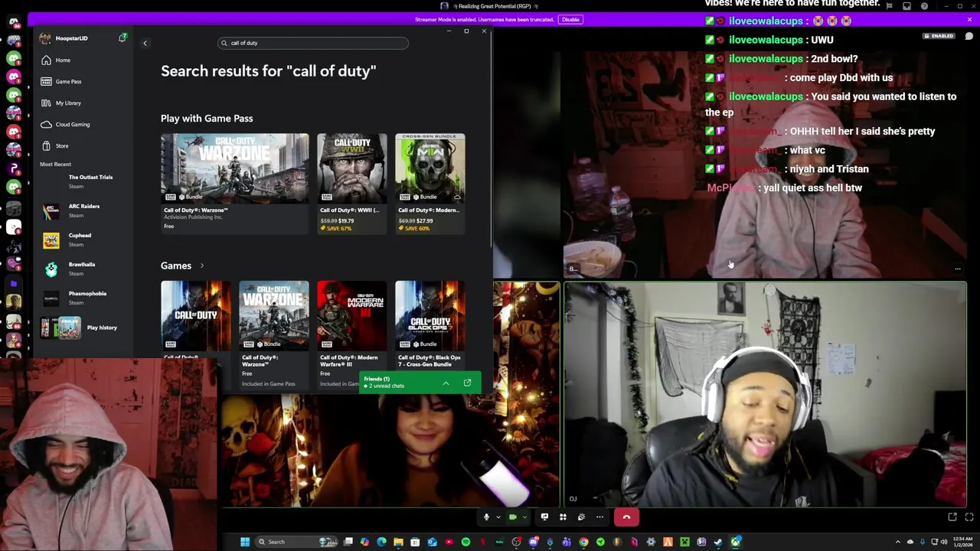Pop out Discord call window
Viewport: 980px width, 551px height.
tap(952, 517)
